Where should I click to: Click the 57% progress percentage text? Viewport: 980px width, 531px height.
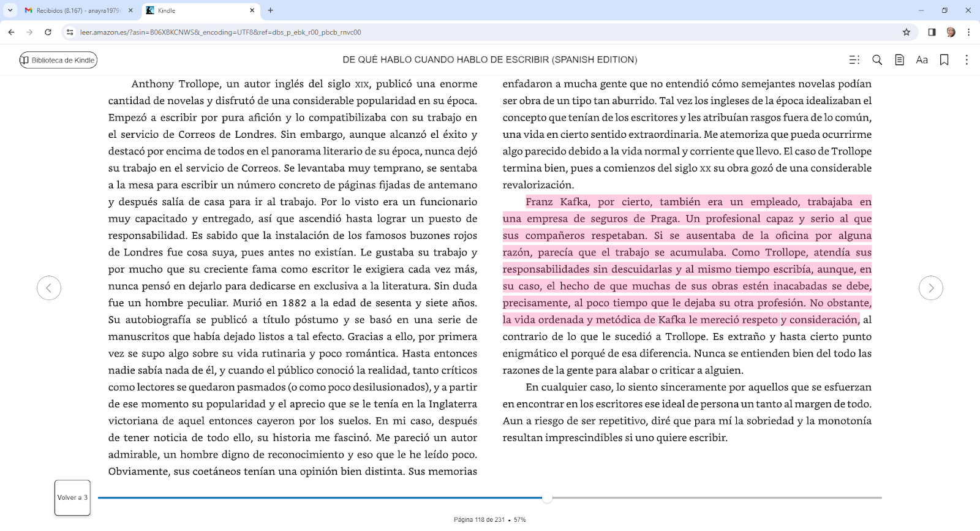coord(519,519)
